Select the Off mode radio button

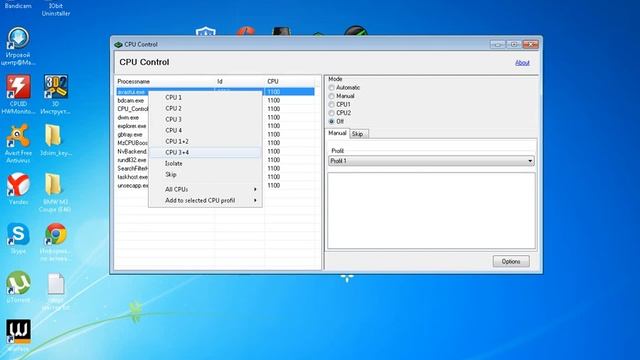click(x=331, y=122)
